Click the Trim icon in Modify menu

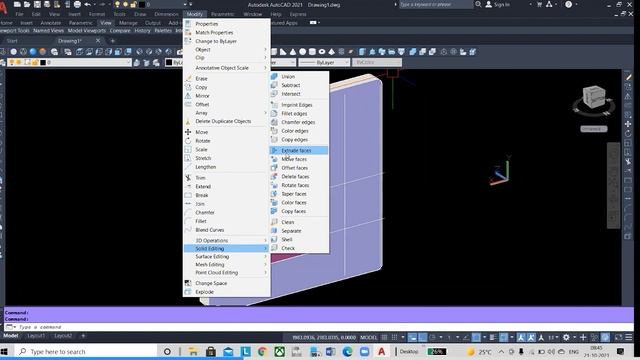(188, 178)
